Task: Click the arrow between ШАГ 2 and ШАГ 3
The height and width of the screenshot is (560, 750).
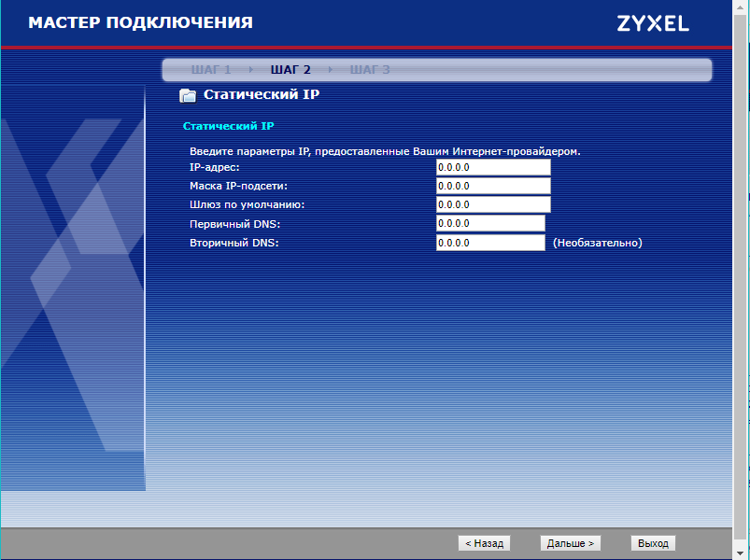Action: (x=330, y=70)
